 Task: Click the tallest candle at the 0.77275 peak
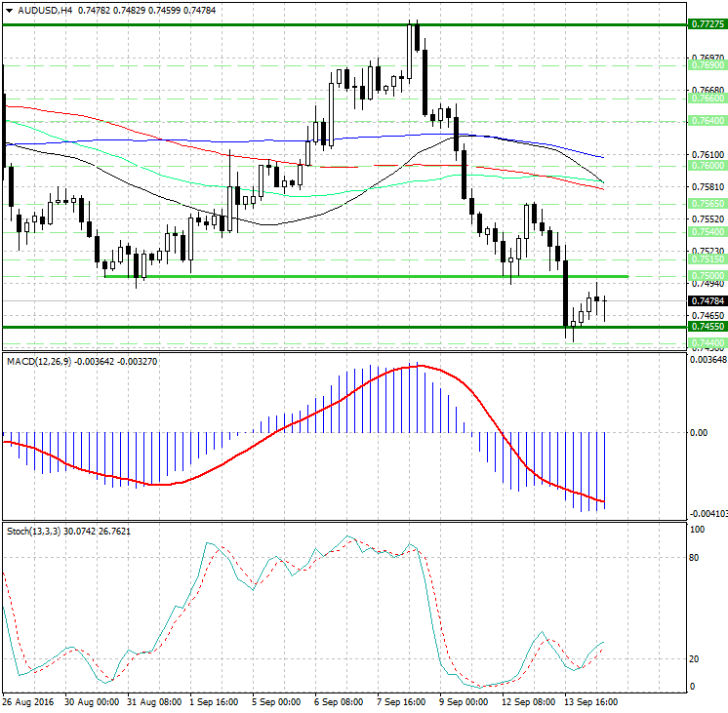click(417, 37)
